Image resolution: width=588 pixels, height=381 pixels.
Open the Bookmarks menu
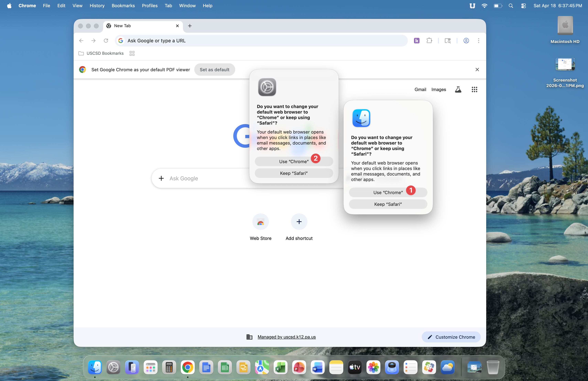[123, 6]
